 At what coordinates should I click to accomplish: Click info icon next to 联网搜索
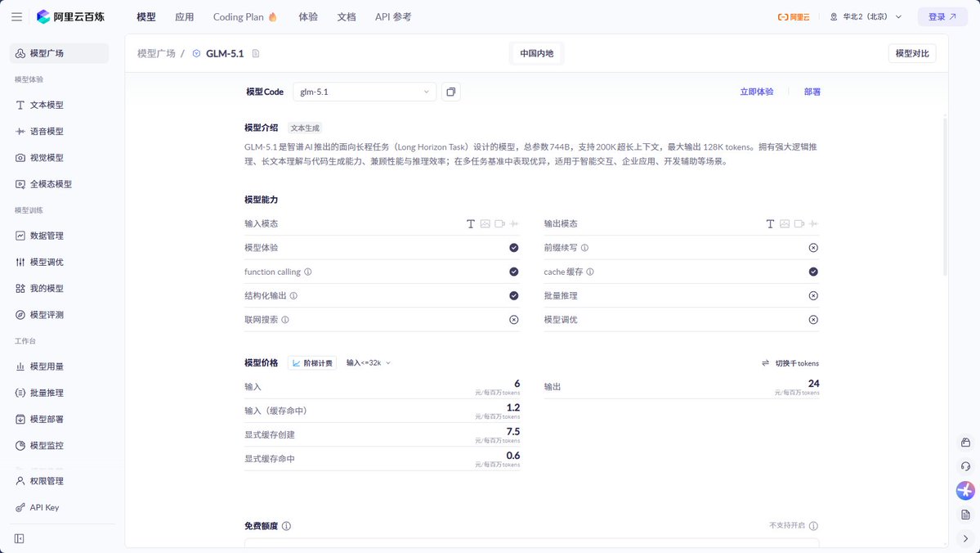[285, 320]
